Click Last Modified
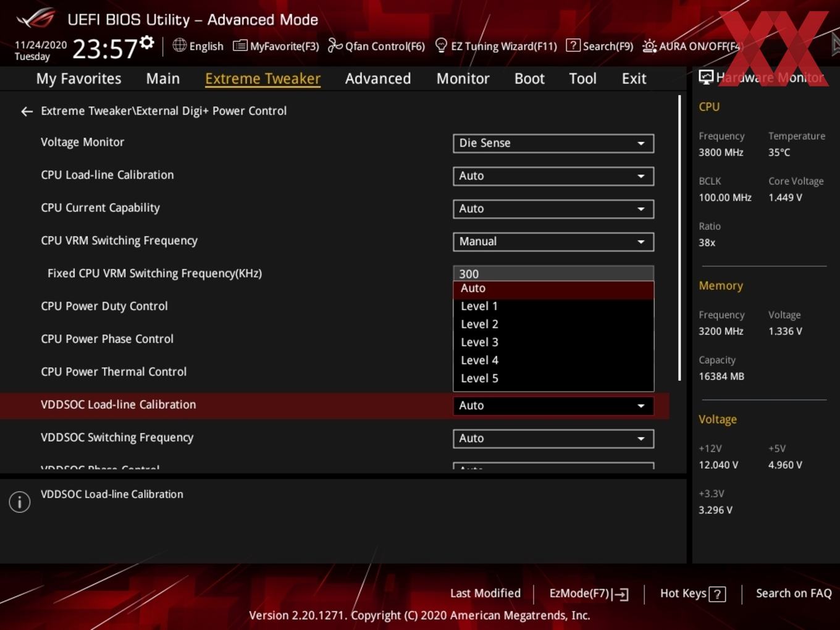 pyautogui.click(x=485, y=594)
